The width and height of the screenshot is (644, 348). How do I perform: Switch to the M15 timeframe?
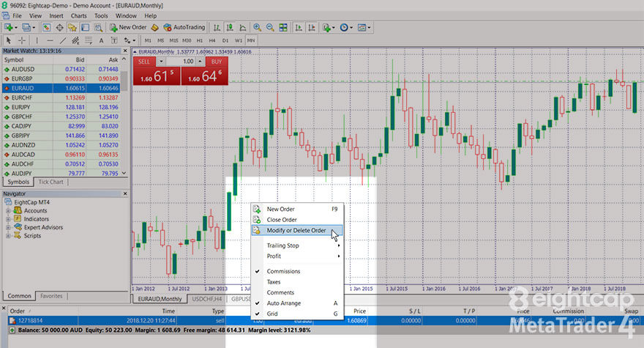tap(173, 40)
